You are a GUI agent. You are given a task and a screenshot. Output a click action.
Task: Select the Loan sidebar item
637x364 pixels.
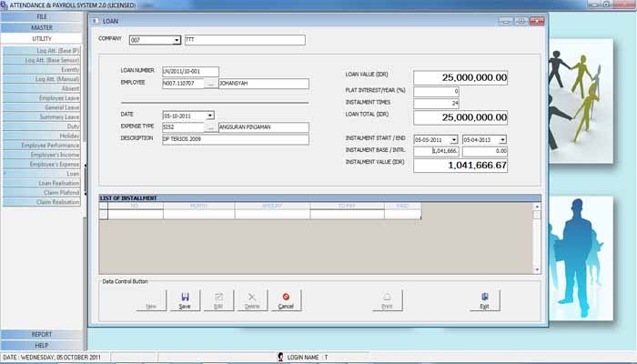(x=42, y=174)
